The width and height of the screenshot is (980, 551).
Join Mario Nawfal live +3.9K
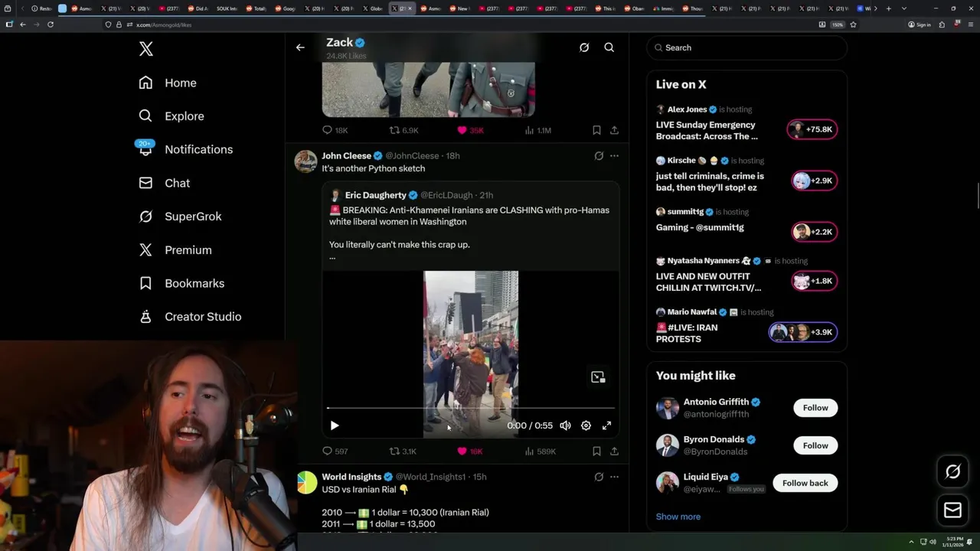pos(803,332)
